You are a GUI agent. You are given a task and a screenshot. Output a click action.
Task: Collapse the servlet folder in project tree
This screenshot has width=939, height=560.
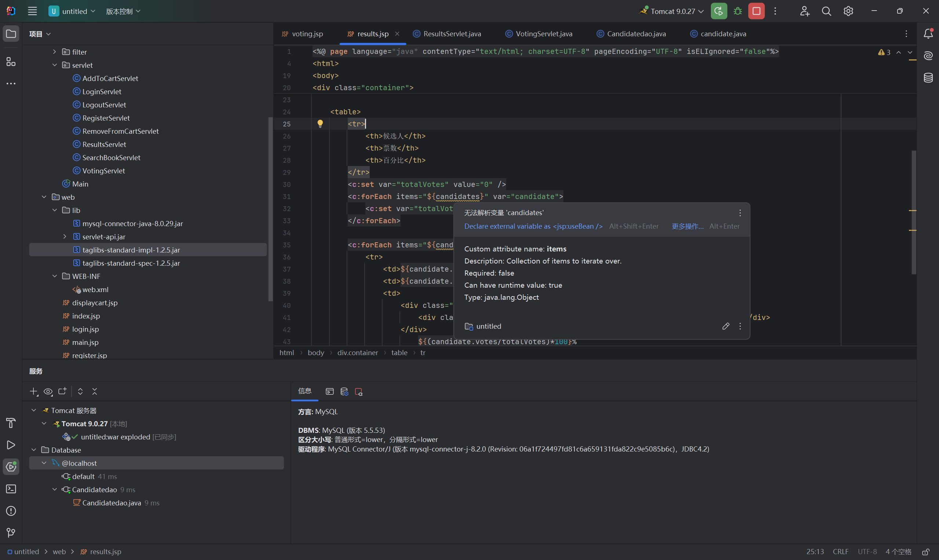(54, 65)
